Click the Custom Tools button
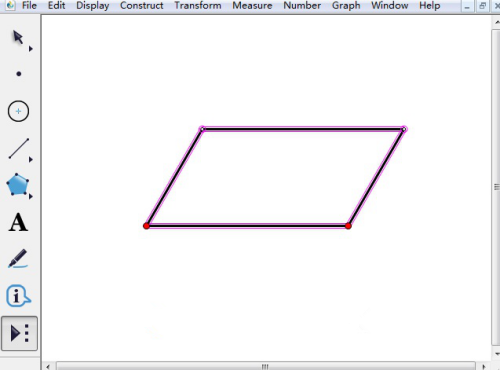500x370 pixels. 19,333
